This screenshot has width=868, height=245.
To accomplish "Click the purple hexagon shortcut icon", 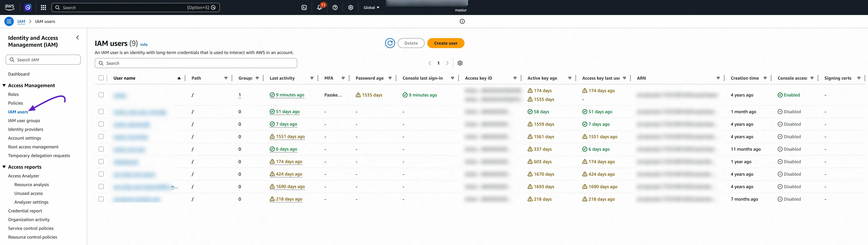I will (x=28, y=7).
